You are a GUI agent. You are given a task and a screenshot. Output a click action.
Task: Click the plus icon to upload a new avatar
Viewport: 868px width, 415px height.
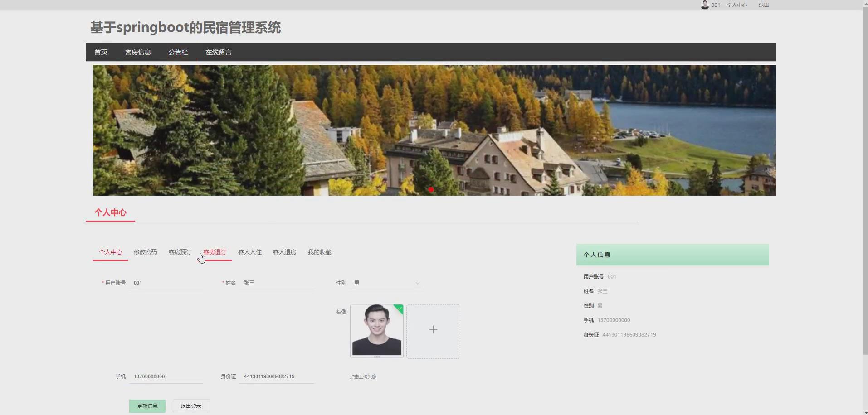pyautogui.click(x=433, y=330)
